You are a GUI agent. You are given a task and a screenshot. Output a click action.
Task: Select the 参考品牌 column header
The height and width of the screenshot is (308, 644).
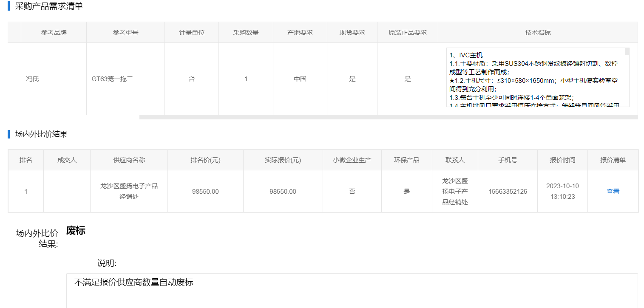(54, 33)
